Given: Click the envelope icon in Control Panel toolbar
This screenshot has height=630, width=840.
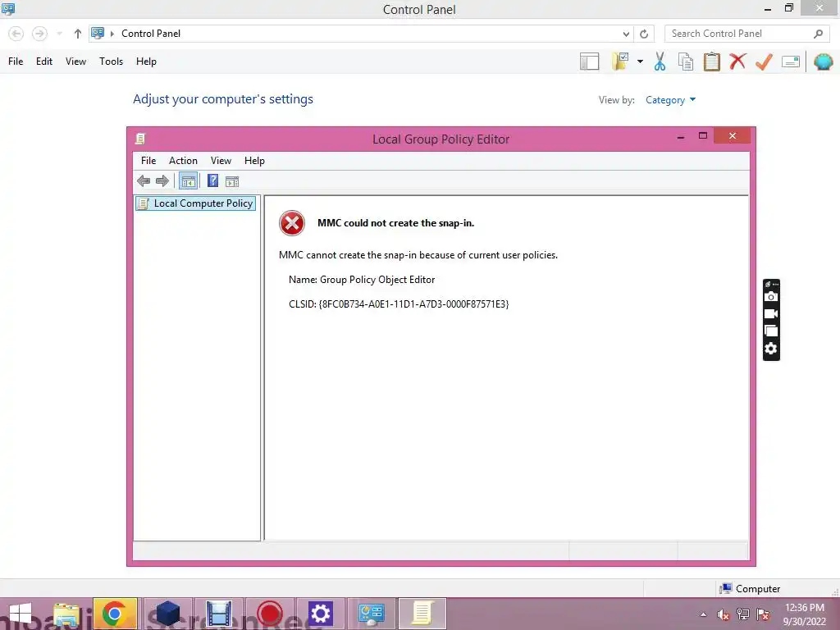Looking at the screenshot, I should click(x=791, y=62).
